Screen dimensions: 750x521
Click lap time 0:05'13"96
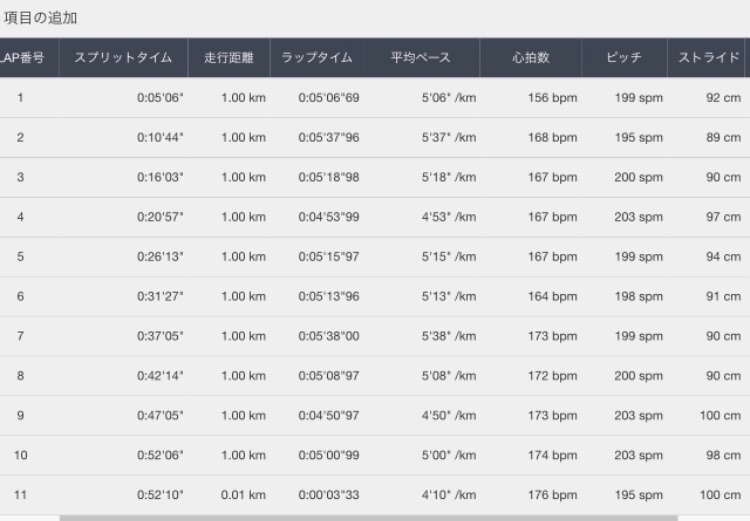(329, 296)
